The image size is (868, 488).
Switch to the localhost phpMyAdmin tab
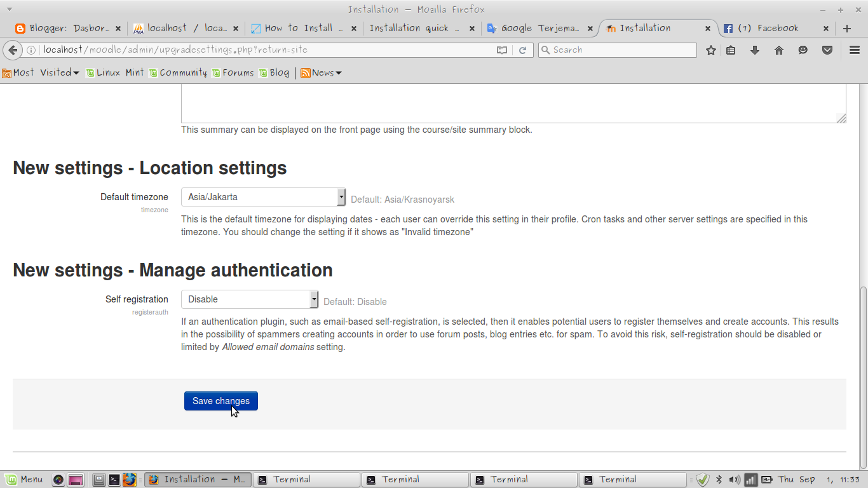point(186,29)
